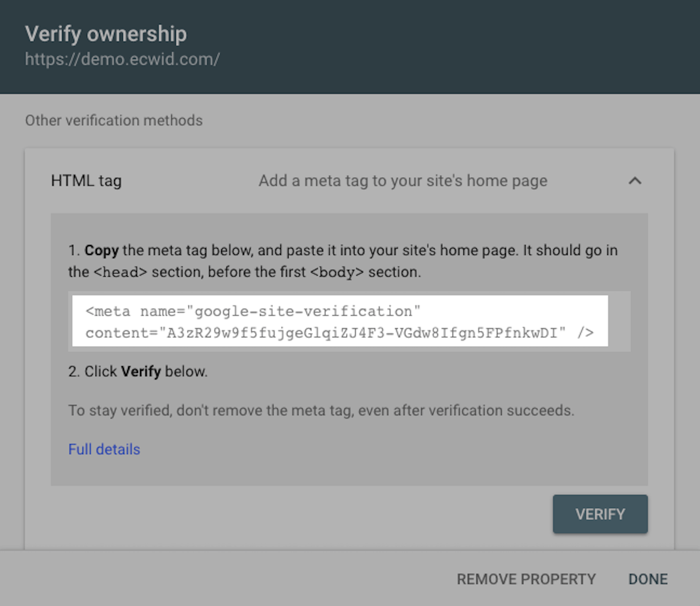Click the https://demo.ecwid.com/ property URL
700x606 pixels.
pyautogui.click(x=122, y=59)
